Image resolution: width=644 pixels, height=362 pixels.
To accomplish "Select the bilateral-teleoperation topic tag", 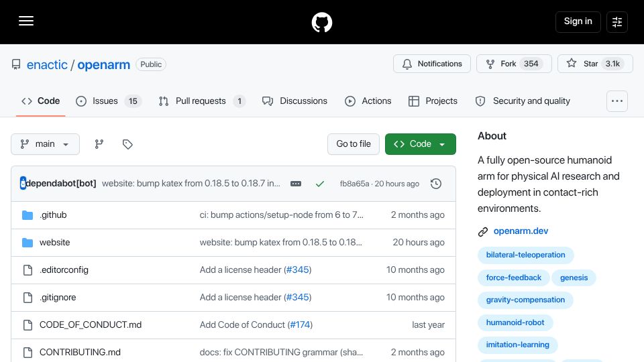I will coord(525,255).
